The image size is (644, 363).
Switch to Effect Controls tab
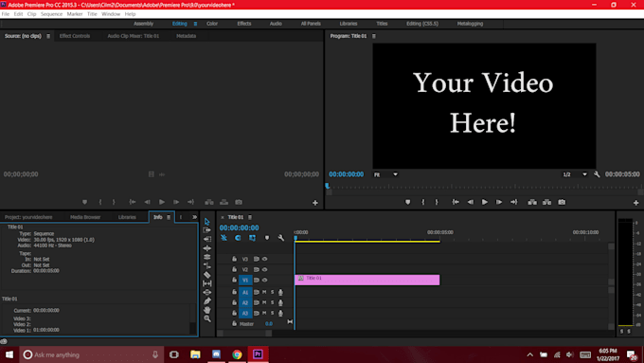(75, 36)
